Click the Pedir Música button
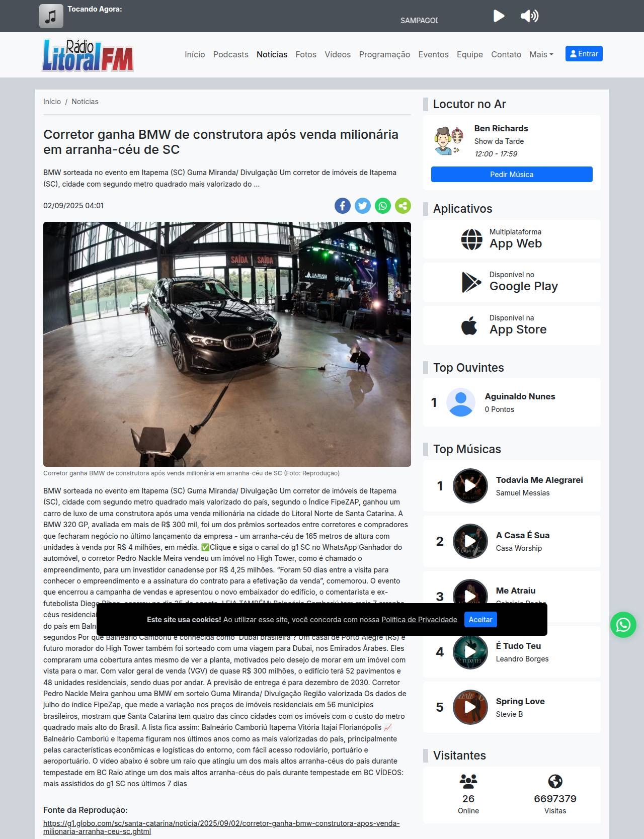Image resolution: width=644 pixels, height=839 pixels. pyautogui.click(x=512, y=174)
